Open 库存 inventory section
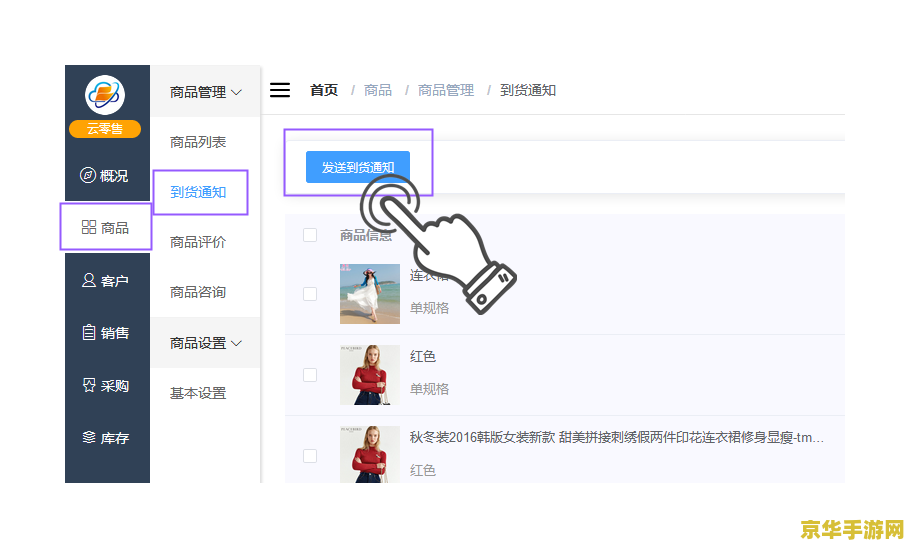The width and height of the screenshot is (910, 548). point(106,438)
